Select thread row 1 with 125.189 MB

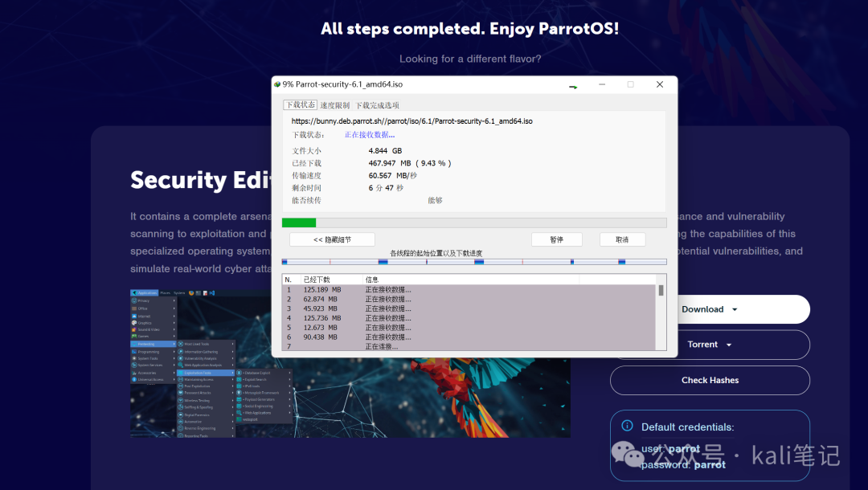[x=469, y=290]
